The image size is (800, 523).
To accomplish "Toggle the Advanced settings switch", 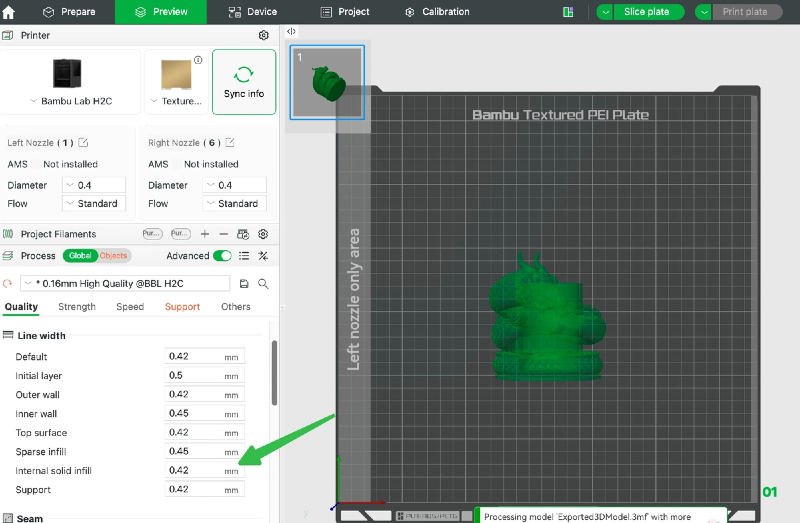I will pyautogui.click(x=222, y=256).
